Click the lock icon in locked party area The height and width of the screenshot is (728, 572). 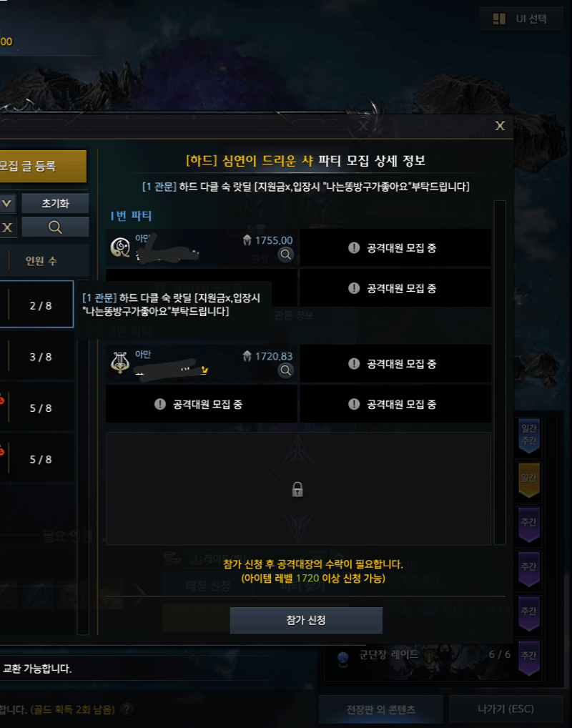(x=297, y=489)
